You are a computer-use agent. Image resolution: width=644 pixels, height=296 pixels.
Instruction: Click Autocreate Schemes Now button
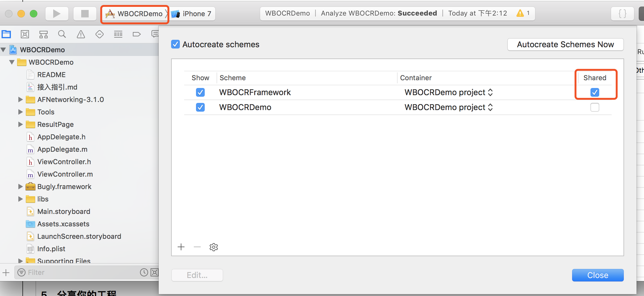pyautogui.click(x=565, y=44)
